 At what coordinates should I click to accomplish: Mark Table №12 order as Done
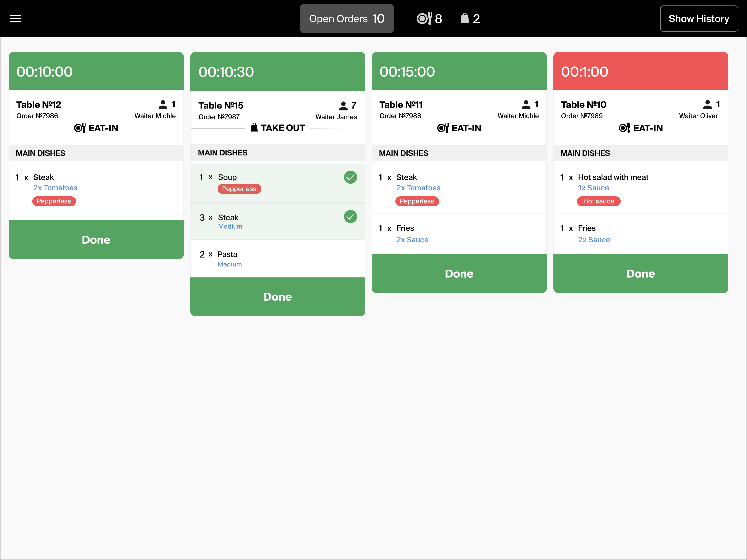tap(96, 240)
